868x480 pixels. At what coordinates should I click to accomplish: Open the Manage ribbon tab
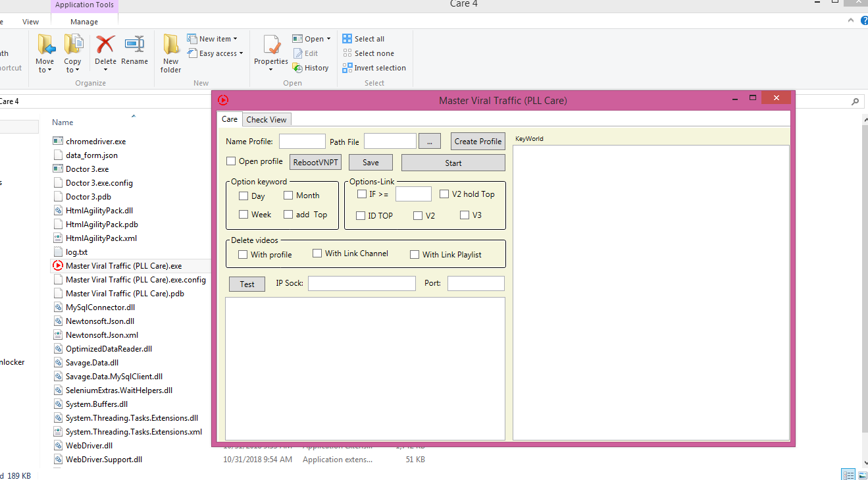(x=84, y=22)
